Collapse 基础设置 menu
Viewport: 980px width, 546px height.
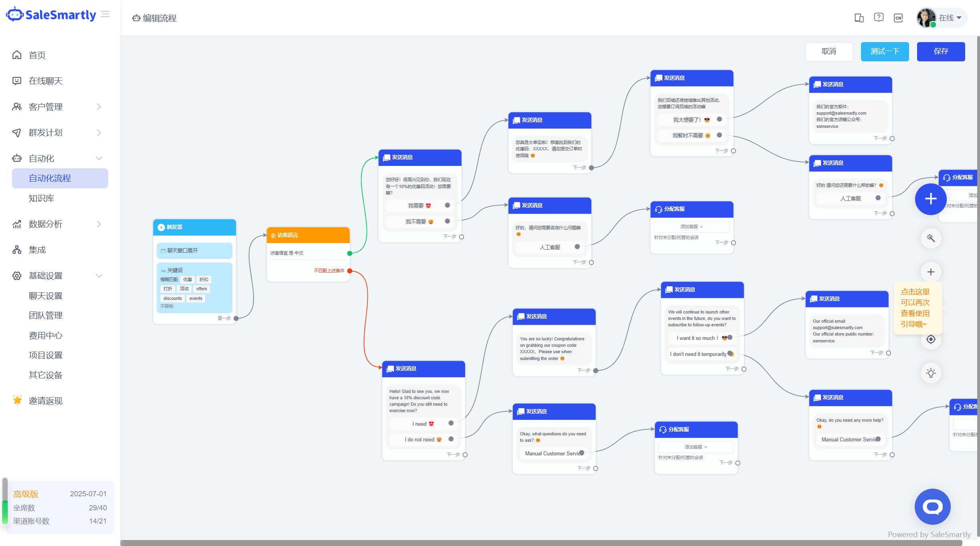pos(57,276)
